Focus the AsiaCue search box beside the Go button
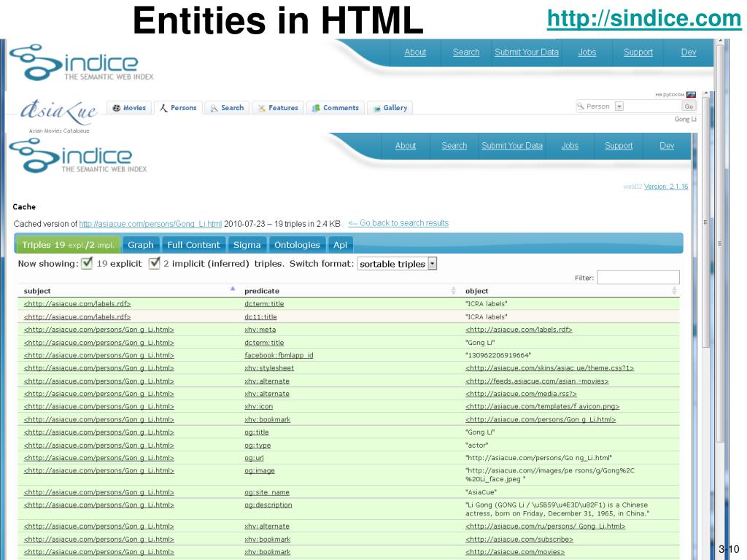The image size is (747, 560). [651, 106]
